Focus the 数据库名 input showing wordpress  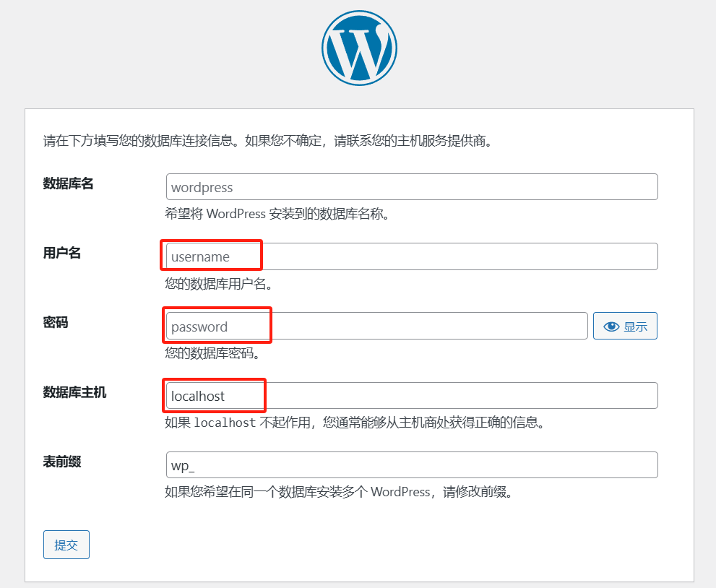tap(412, 187)
